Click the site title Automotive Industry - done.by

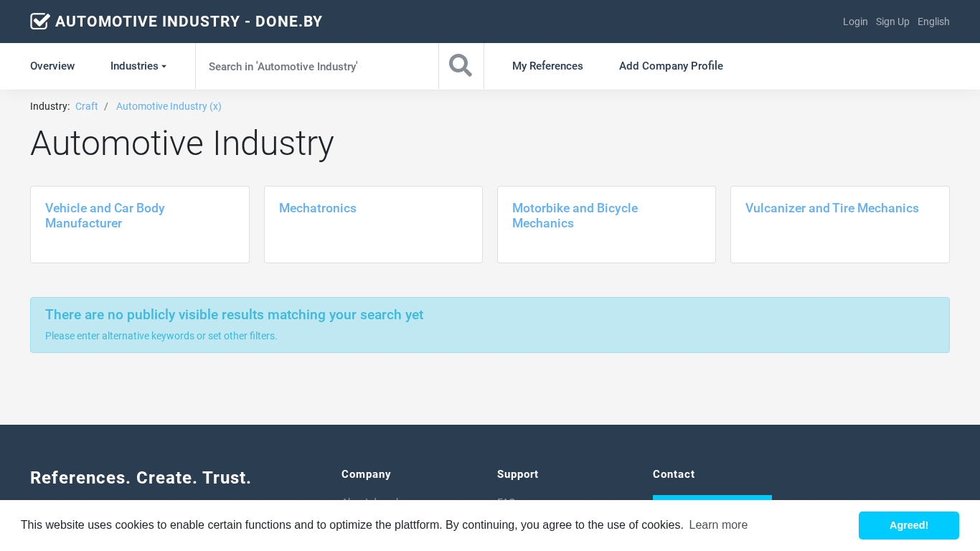tap(189, 22)
